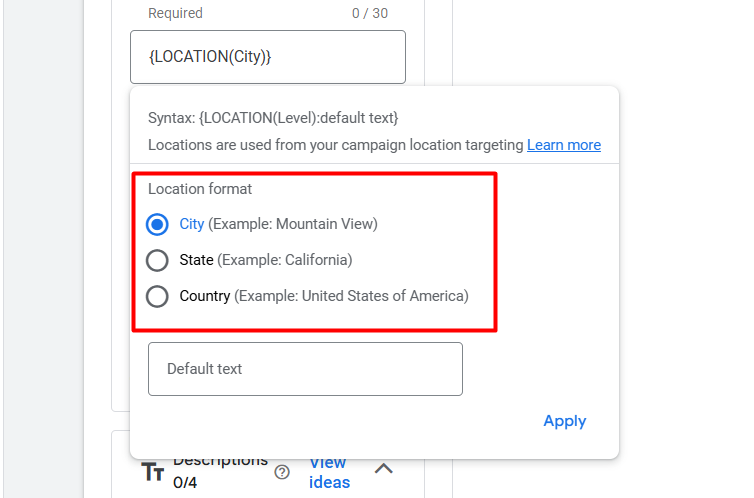Click the Required label above headline
Image resolution: width=754 pixels, height=498 pixels.
coord(175,13)
